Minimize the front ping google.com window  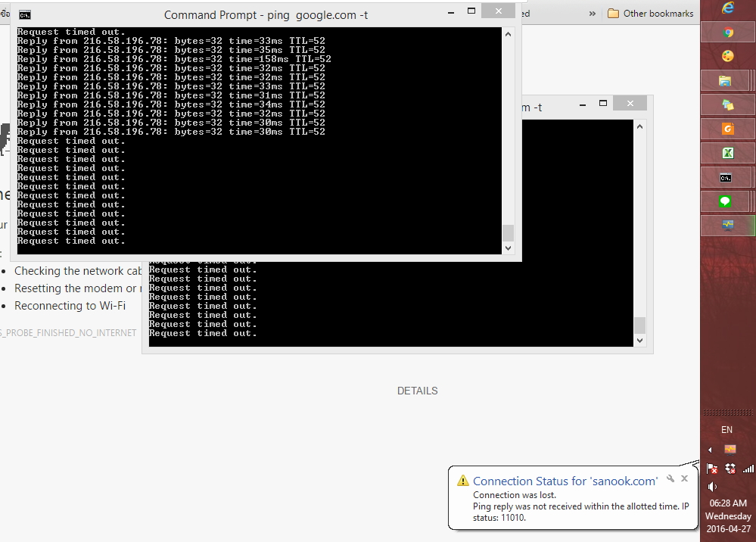(x=451, y=13)
